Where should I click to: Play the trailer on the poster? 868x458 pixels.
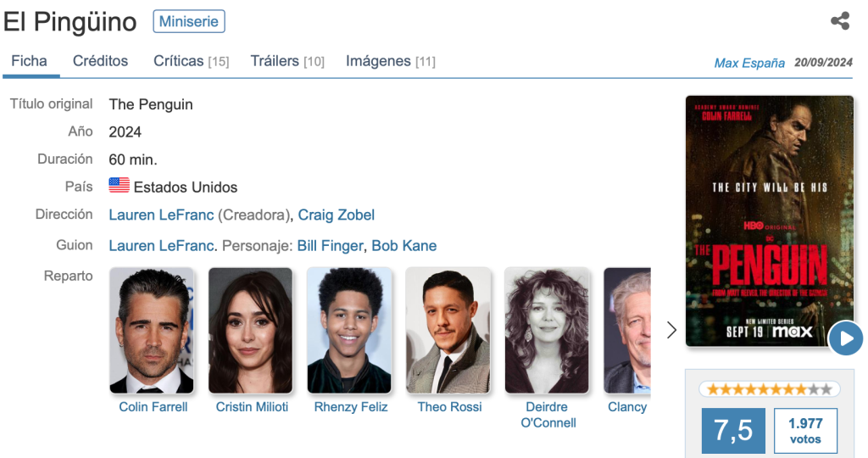(845, 338)
